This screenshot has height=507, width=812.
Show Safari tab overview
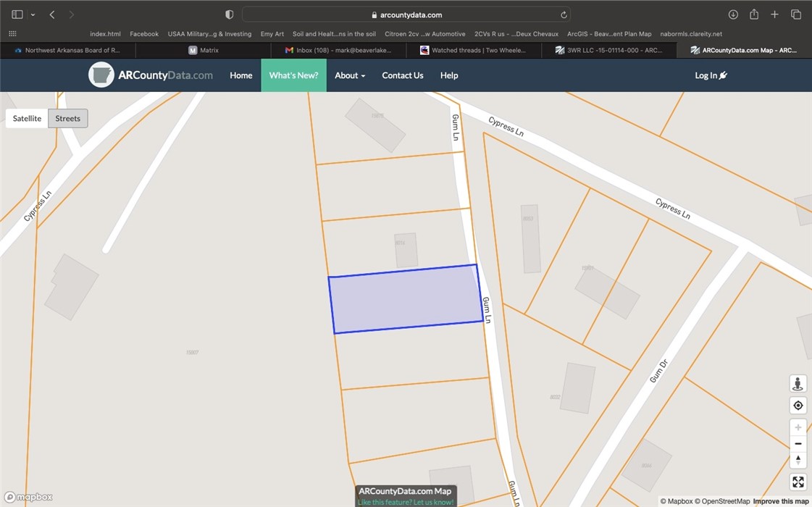795,14
